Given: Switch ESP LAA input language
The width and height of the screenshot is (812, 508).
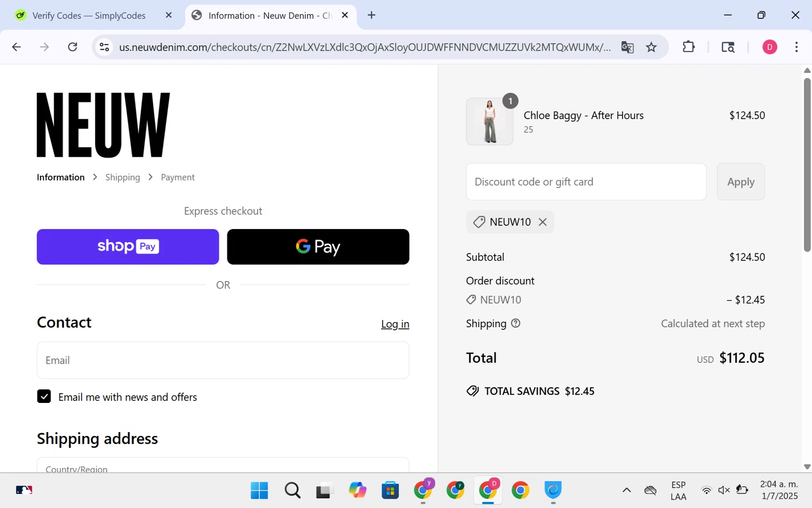Looking at the screenshot, I should (x=678, y=491).
